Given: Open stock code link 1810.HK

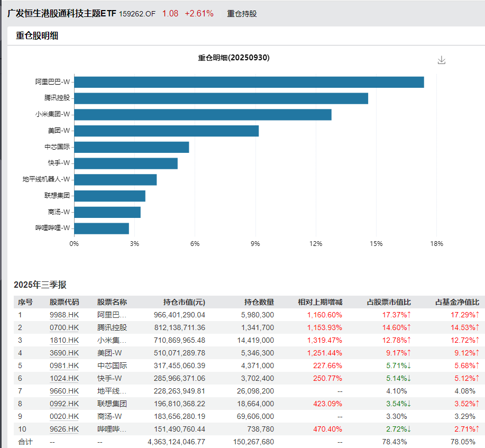Looking at the screenshot, I should tap(65, 340).
